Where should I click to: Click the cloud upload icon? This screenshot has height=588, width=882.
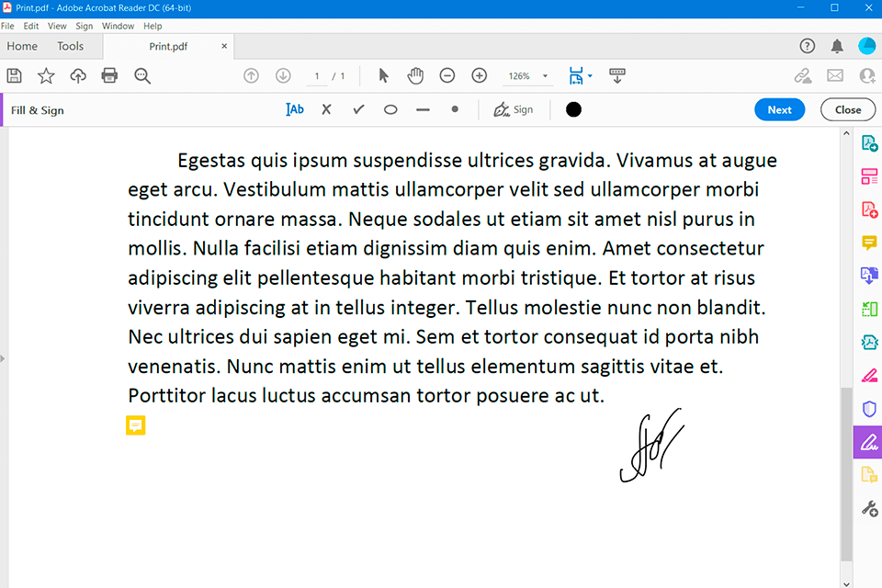77,76
